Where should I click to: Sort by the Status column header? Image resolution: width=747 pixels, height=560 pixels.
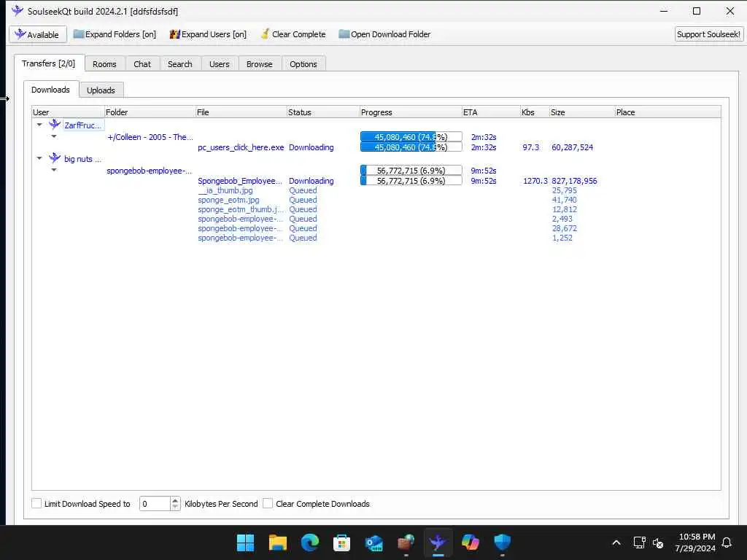[323, 112]
